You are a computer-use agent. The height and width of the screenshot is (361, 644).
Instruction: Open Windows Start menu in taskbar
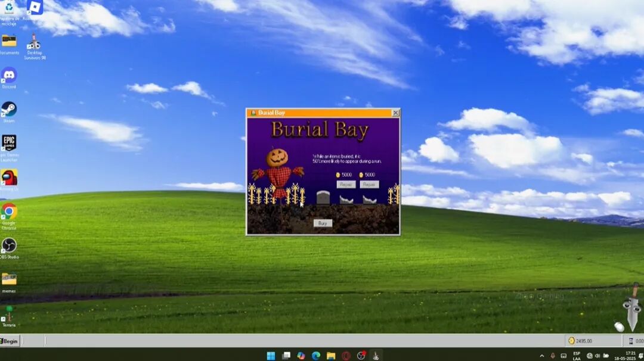271,356
